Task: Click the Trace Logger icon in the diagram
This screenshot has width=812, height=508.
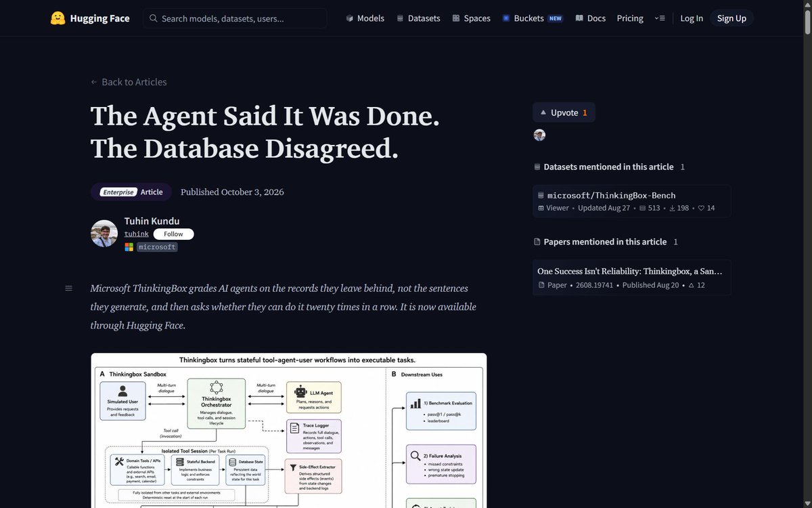Action: point(294,428)
